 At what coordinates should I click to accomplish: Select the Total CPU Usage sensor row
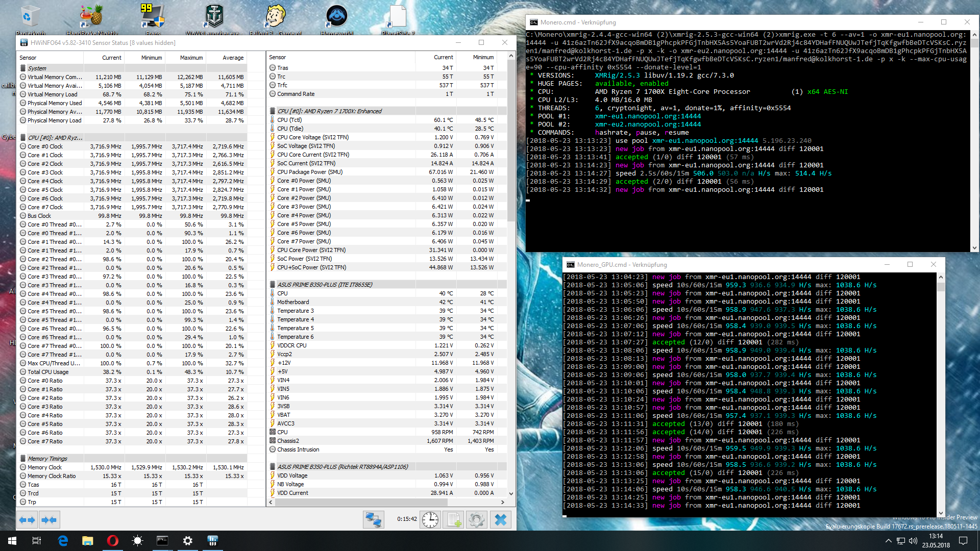48,372
